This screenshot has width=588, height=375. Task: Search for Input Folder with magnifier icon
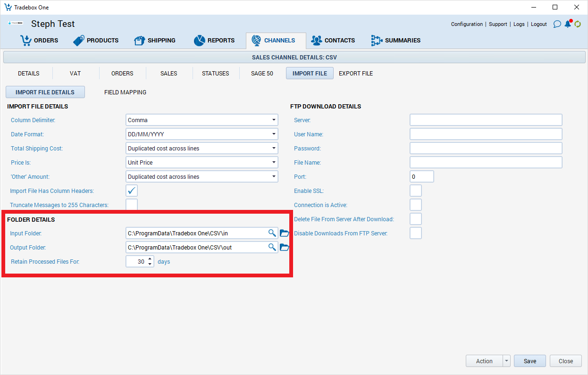click(x=272, y=233)
